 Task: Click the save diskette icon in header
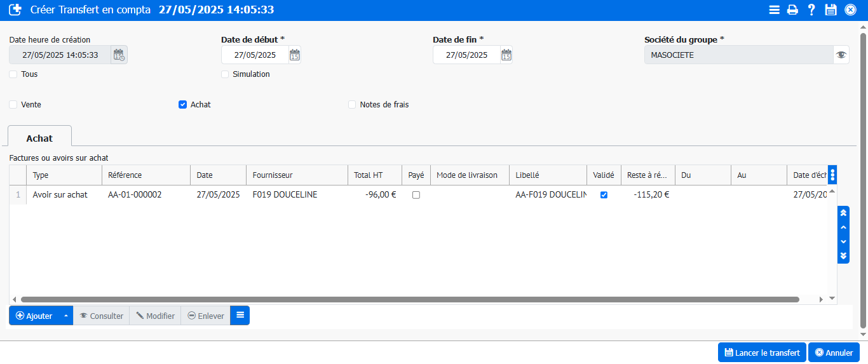tap(831, 10)
